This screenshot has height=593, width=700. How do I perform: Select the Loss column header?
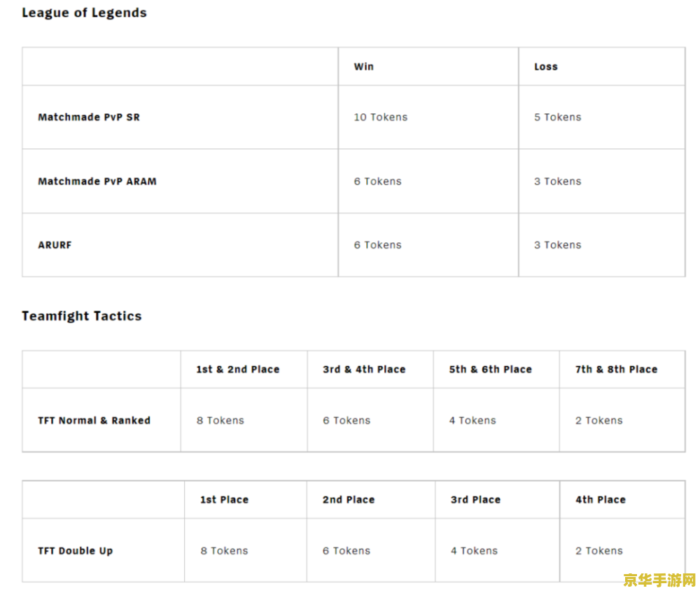[546, 67]
